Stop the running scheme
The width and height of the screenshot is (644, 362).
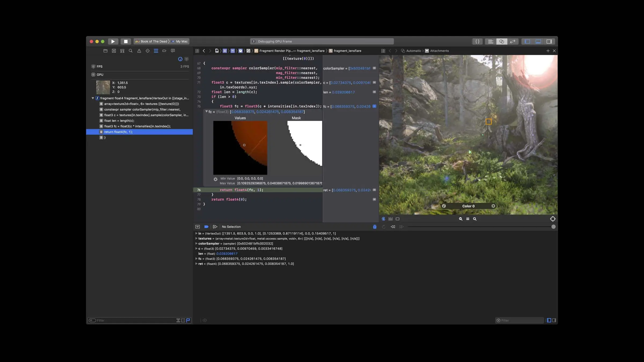tap(126, 41)
